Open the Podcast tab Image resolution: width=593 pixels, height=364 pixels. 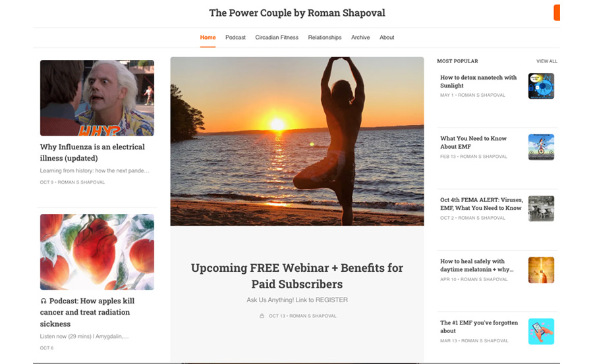click(235, 38)
